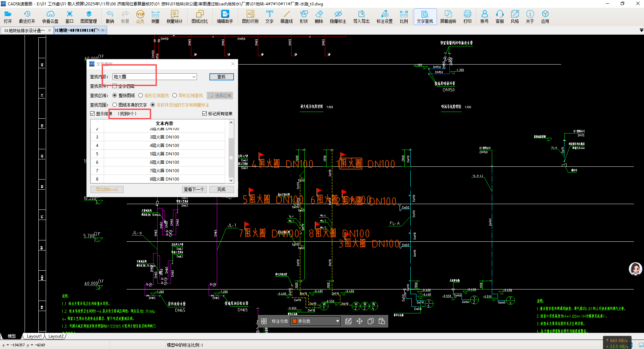Select the 矩形区域查找 radio option
644x349 pixels.
point(141,95)
